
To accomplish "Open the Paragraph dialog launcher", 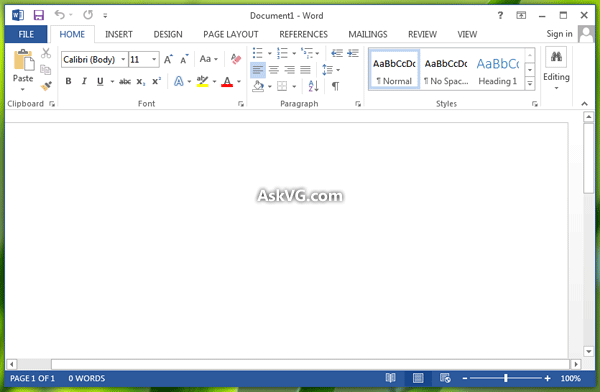I will pos(358,104).
